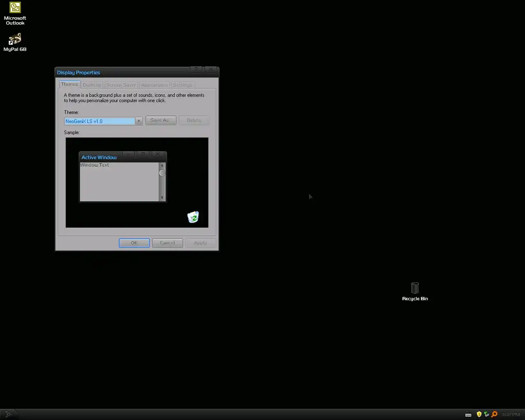Click the orange magnifier tray icon

point(494,414)
